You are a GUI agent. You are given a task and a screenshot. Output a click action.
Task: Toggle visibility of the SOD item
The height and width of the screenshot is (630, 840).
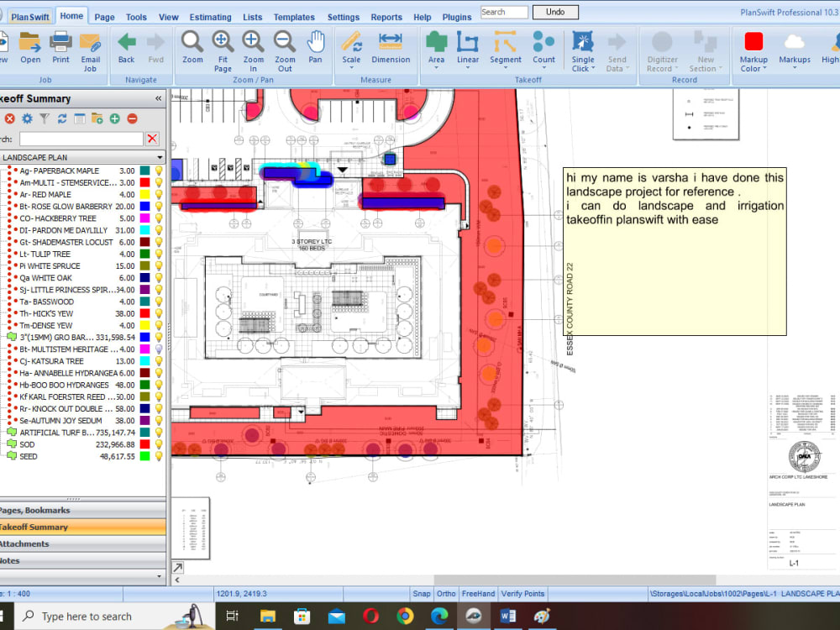click(159, 444)
